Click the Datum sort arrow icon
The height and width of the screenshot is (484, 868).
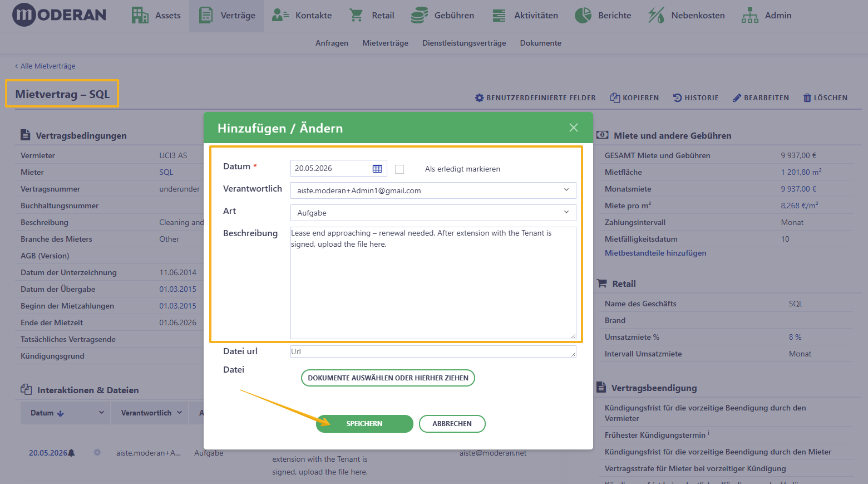point(61,413)
